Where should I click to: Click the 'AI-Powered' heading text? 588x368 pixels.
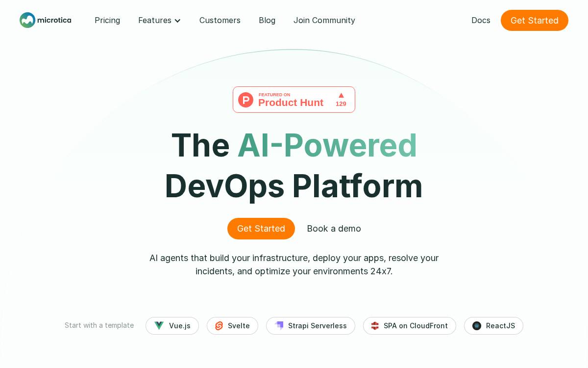[327, 145]
